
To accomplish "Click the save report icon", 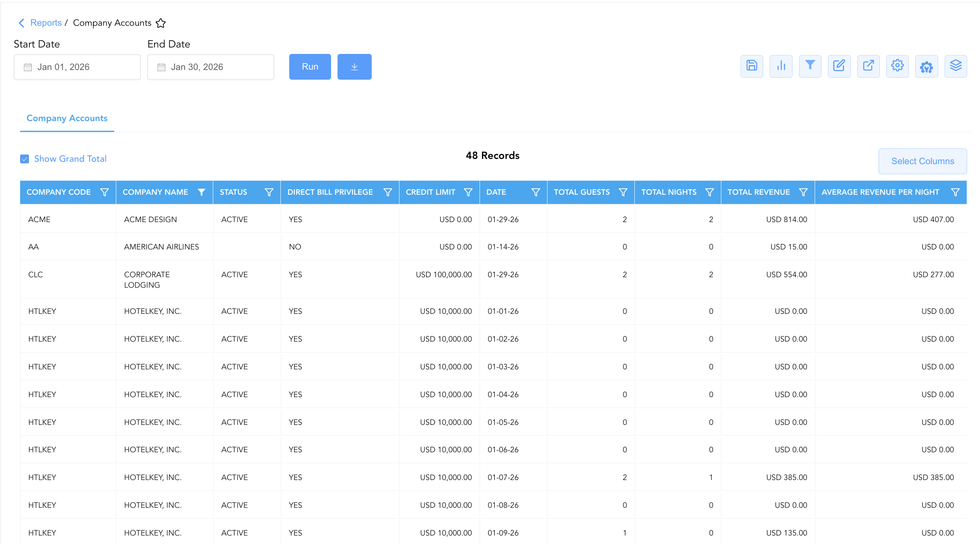I will click(751, 66).
